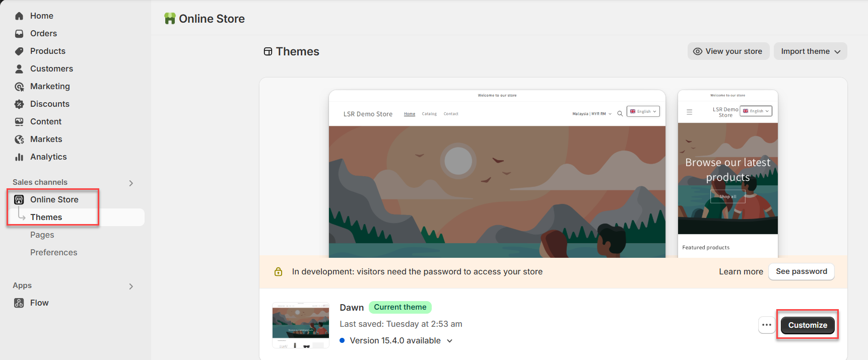Viewport: 868px width, 360px height.
Task: Open English language selector in mobile preview
Action: 756,111
